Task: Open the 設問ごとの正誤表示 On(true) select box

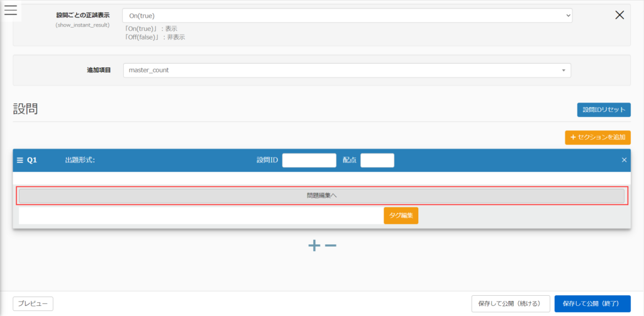Action: pyautogui.click(x=347, y=15)
